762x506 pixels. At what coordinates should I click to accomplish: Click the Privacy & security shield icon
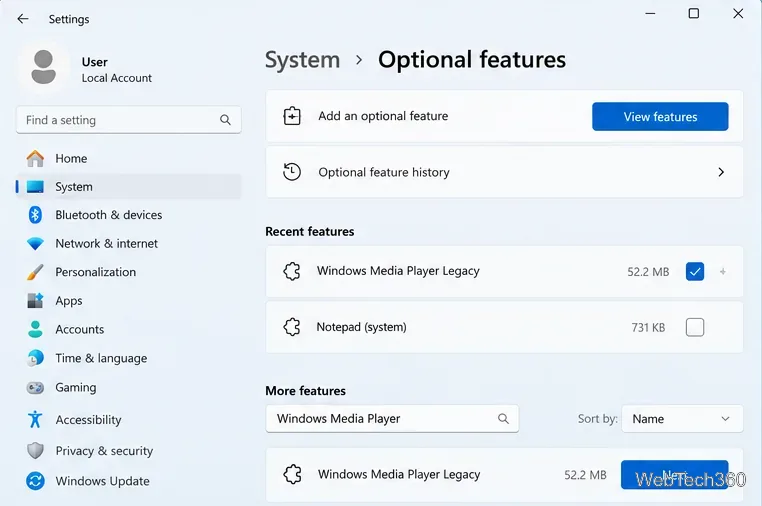tap(35, 451)
